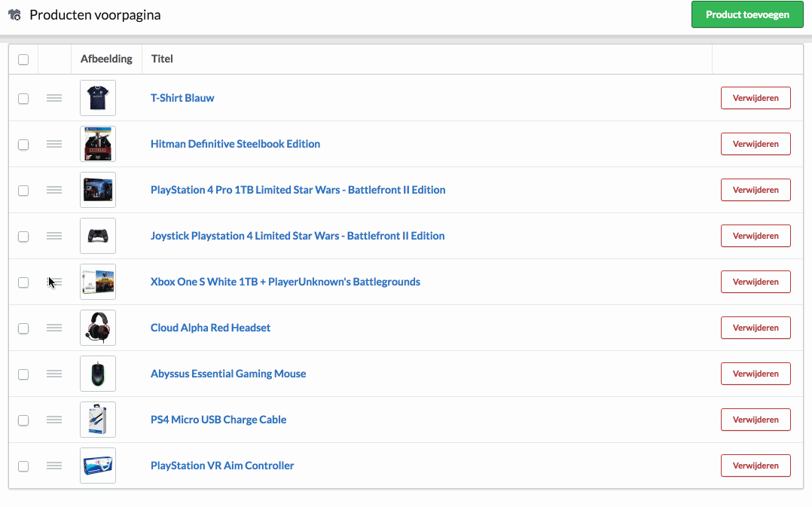Open the T-Shirt Blauw product link
This screenshot has width=812, height=507.
tap(182, 98)
